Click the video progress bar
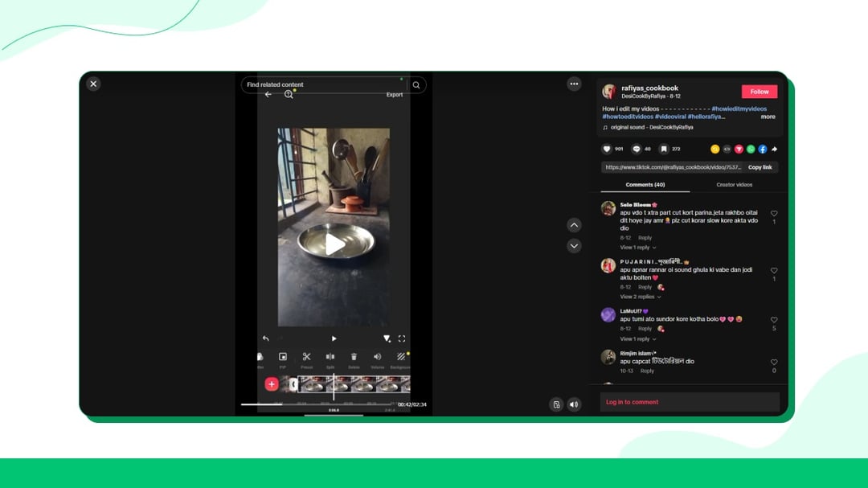This screenshot has width=868, height=488. pyautogui.click(x=319, y=404)
